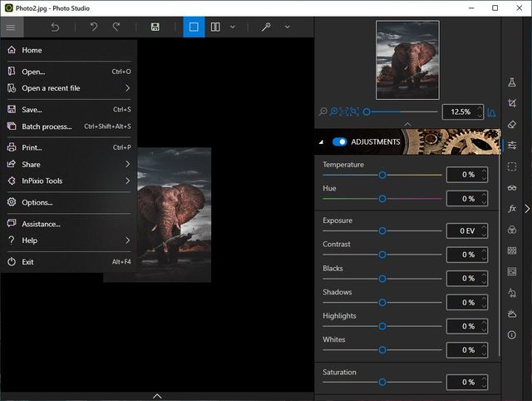The height and width of the screenshot is (401, 532).
Task: Click the rotate/perspective correction icon
Action: [x=512, y=293]
